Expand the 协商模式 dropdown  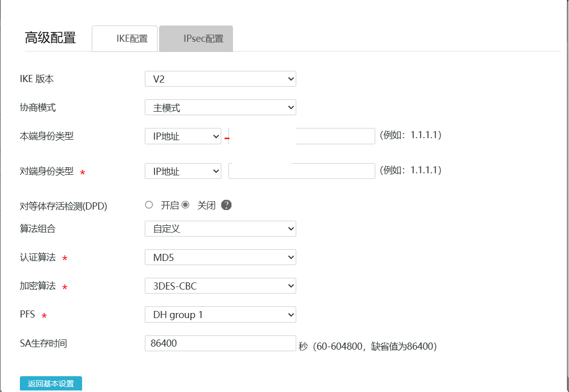coord(220,108)
